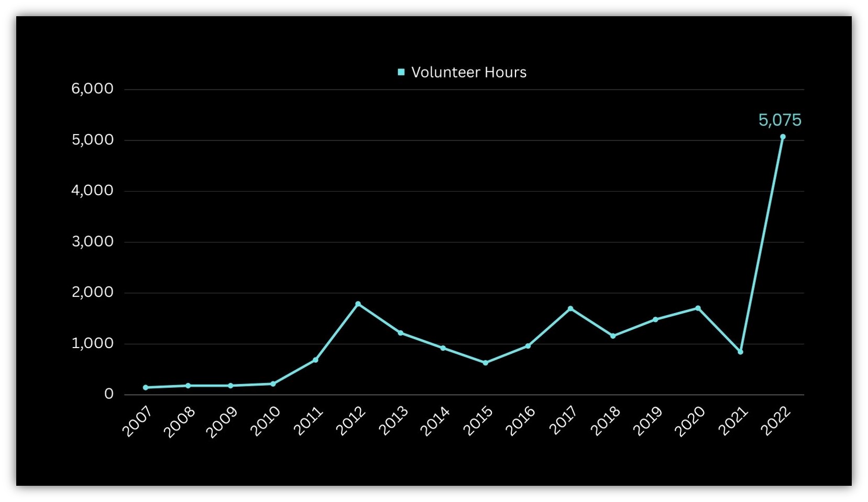
Task: Click the 2007 starting data point
Action: click(146, 387)
